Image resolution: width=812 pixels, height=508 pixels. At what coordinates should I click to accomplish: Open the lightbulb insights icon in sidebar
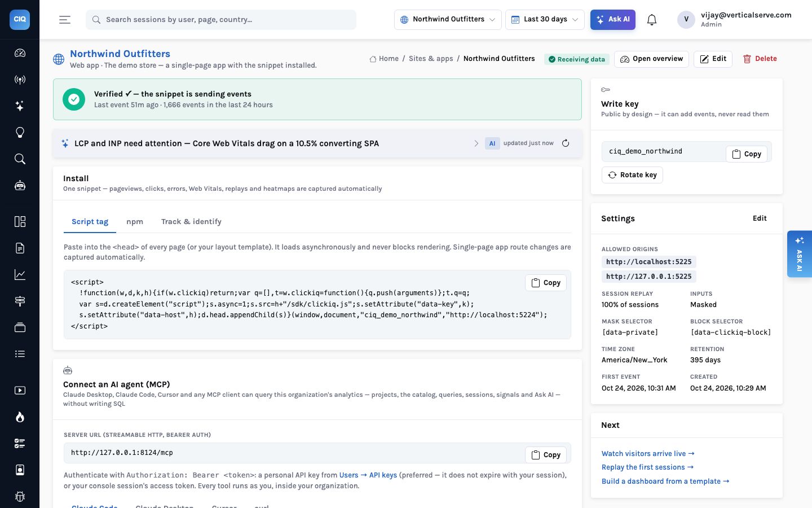(20, 133)
